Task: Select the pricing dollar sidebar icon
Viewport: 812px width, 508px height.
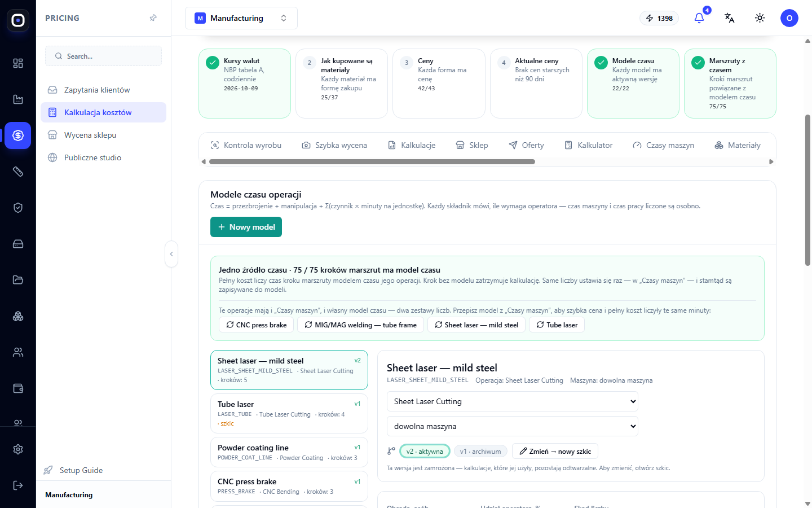Action: [x=18, y=135]
